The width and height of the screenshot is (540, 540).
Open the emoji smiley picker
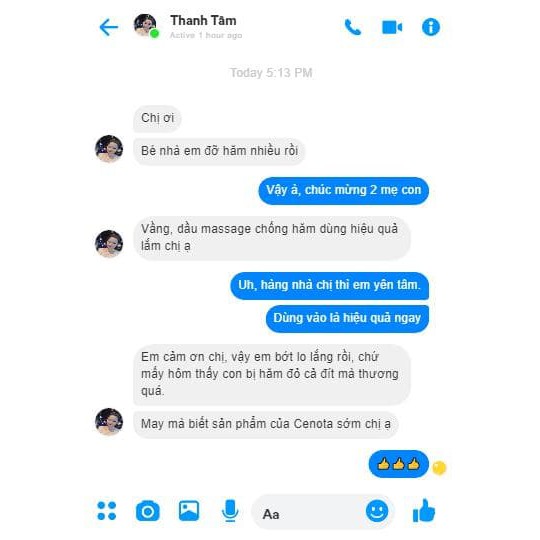pos(377,511)
